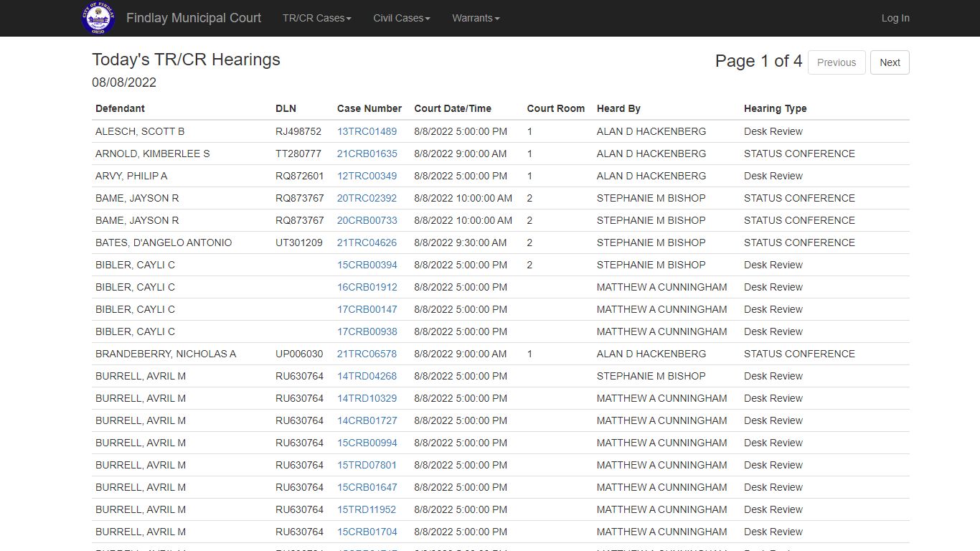Expand the TR/CR Cases dropdown menu
Viewport: 980px width, 551px height.
317,18
